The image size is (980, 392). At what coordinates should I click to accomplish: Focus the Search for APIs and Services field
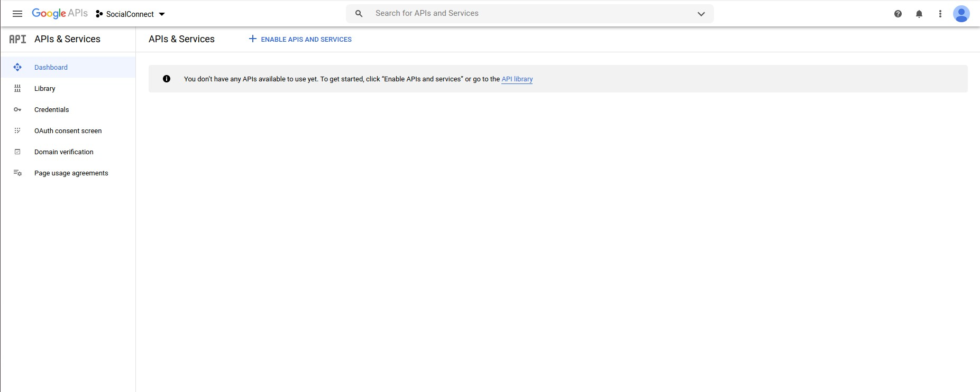(529, 14)
